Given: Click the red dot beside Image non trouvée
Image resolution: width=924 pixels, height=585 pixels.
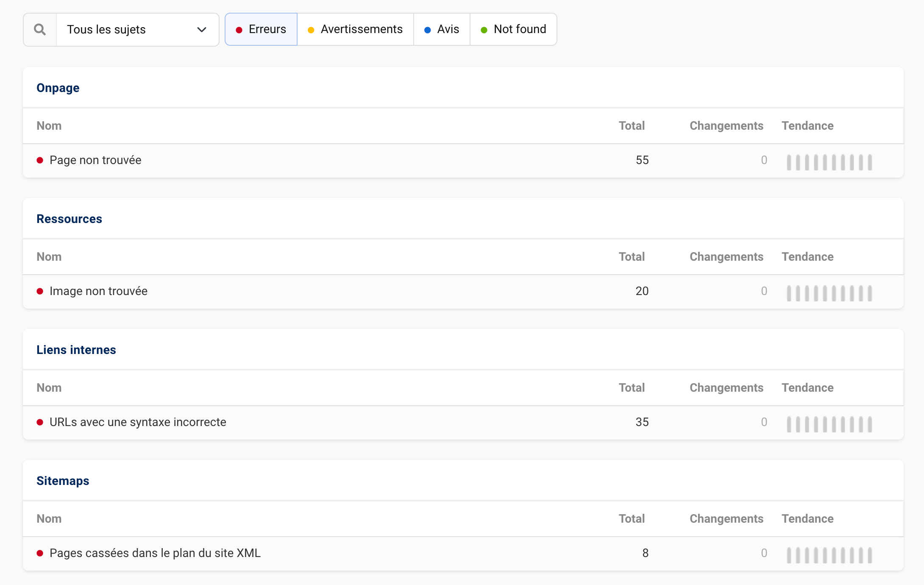Looking at the screenshot, I should [x=40, y=291].
